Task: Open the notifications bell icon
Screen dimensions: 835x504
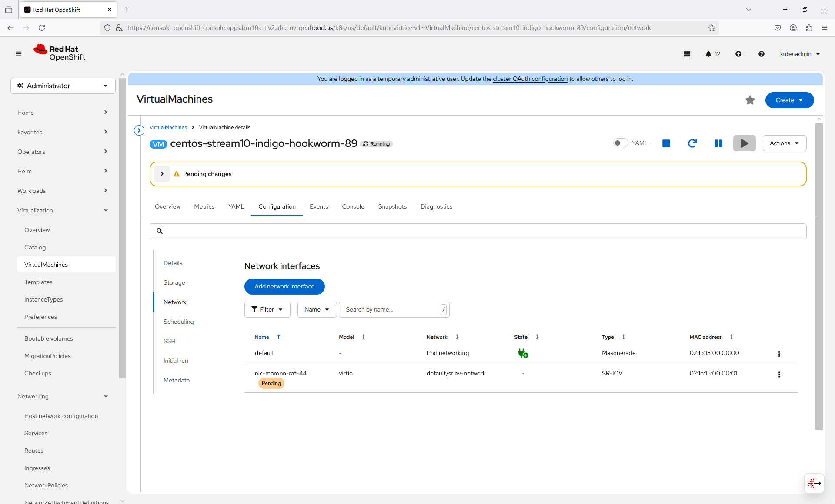Action: [708, 54]
